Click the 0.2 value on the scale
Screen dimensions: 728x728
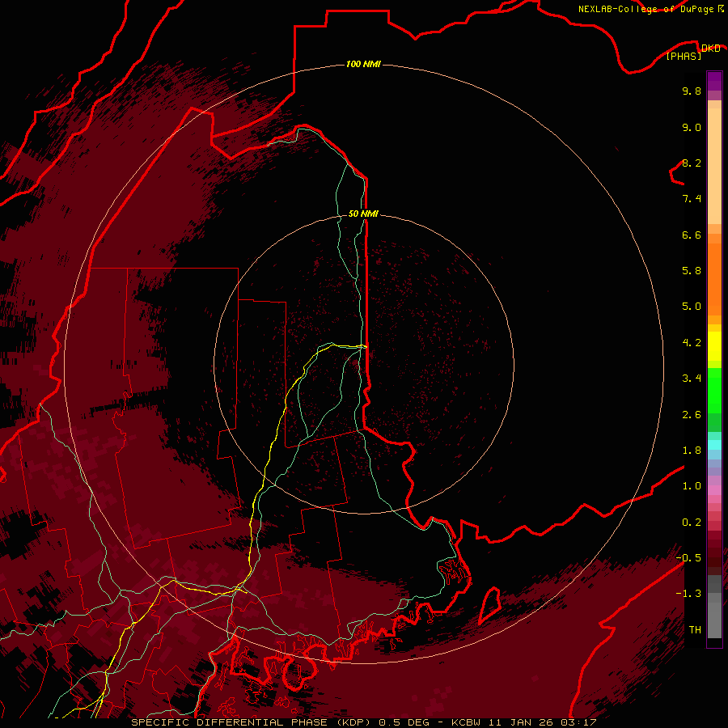[x=692, y=523]
